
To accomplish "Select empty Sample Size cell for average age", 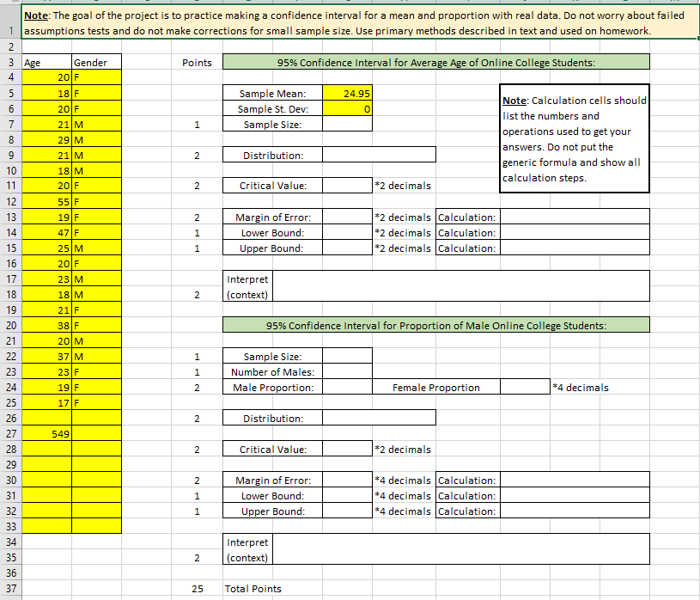I will pyautogui.click(x=347, y=124).
